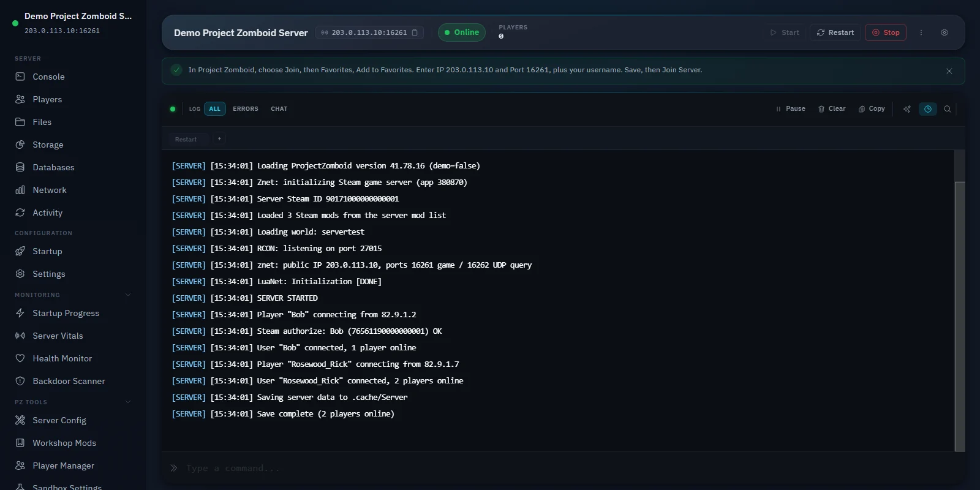This screenshot has height=490, width=980.
Task: Copy server address with clipboard icon
Action: click(415, 32)
